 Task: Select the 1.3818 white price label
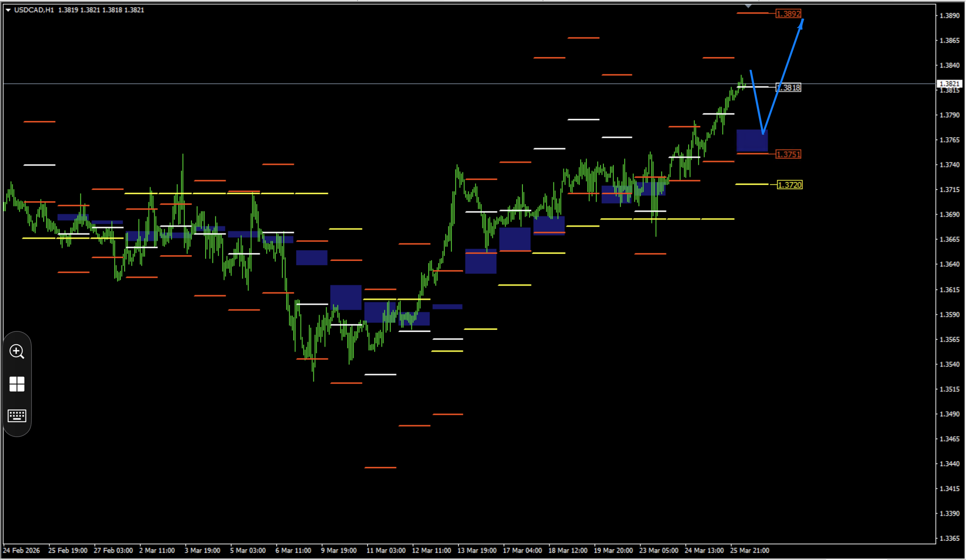(788, 88)
